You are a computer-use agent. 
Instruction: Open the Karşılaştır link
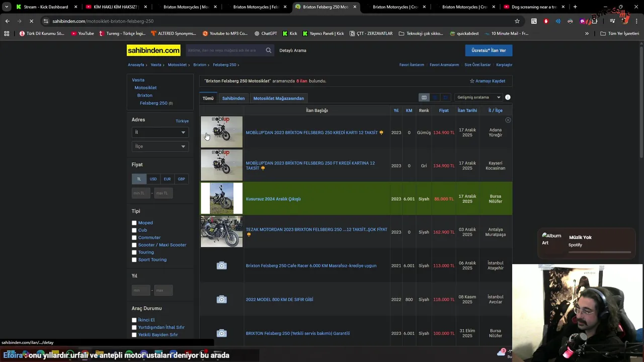click(504, 65)
